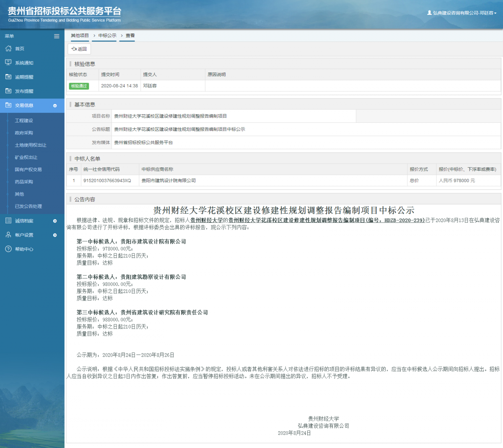The image size is (503, 448).
Task: Click the 其他项目 breadcrumb
Action: (80, 36)
